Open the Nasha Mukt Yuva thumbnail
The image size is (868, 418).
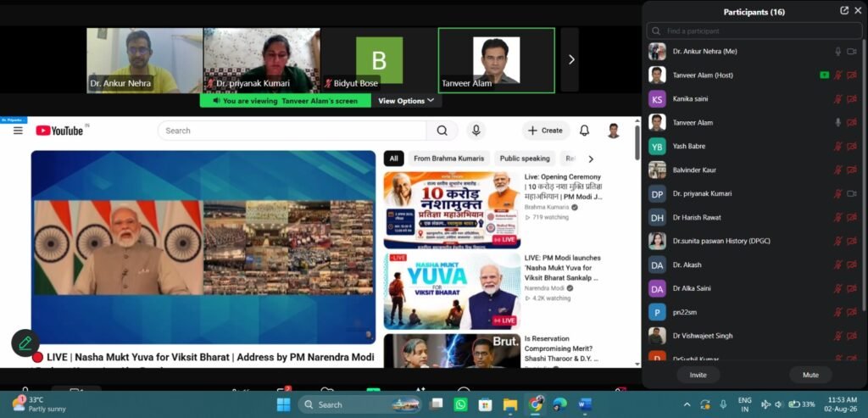tap(453, 291)
